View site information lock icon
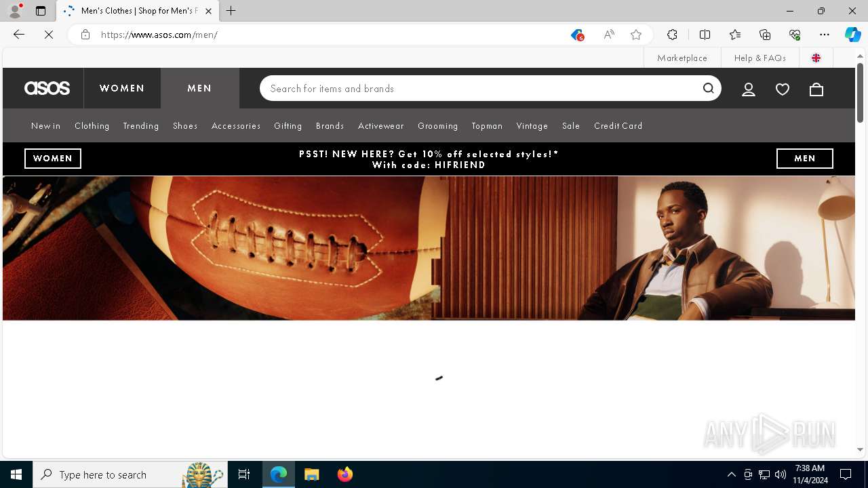868x488 pixels. coord(85,35)
